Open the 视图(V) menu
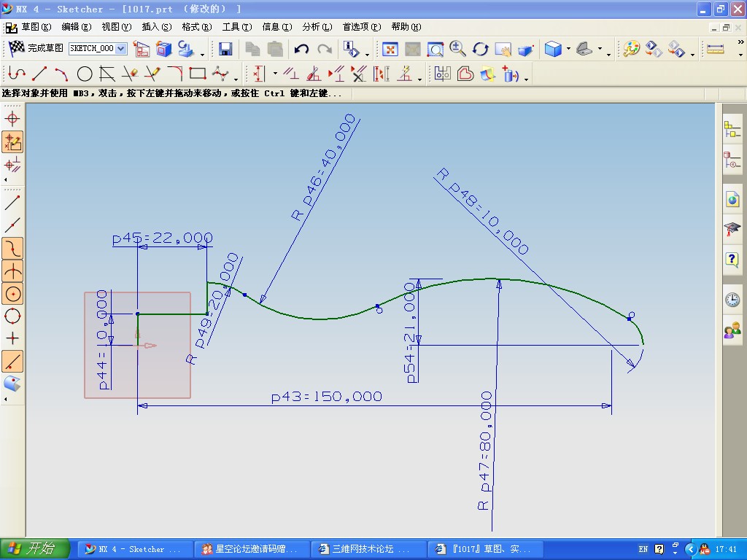 pos(116,27)
